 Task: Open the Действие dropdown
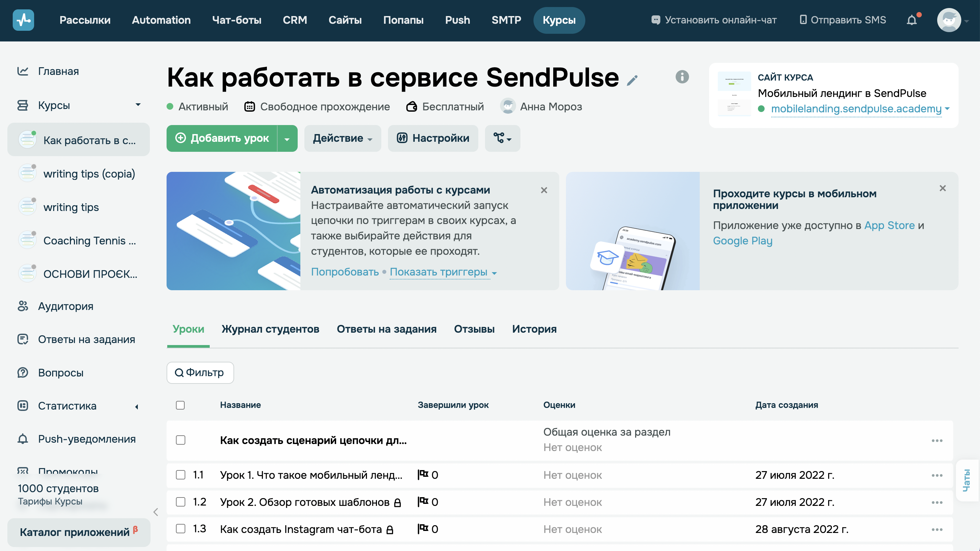[342, 138]
